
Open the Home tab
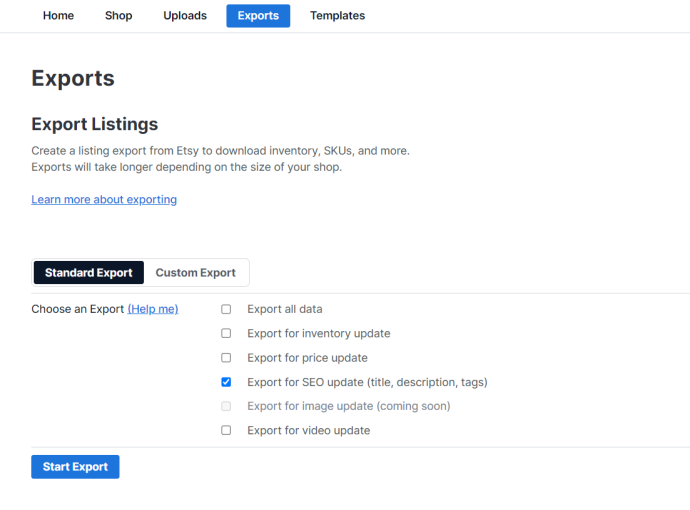coord(58,16)
